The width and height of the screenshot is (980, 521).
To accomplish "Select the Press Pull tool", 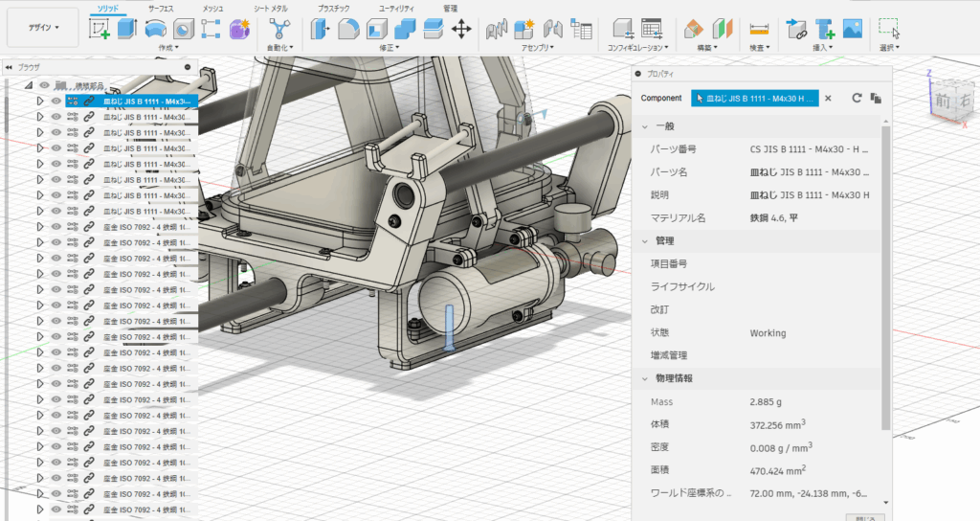I will pyautogui.click(x=320, y=29).
